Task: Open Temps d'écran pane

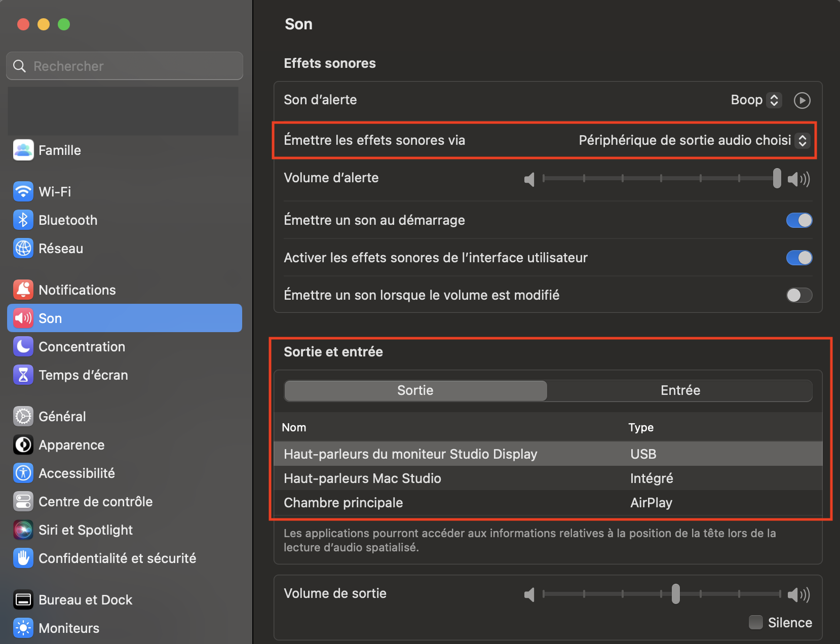Action: [83, 375]
